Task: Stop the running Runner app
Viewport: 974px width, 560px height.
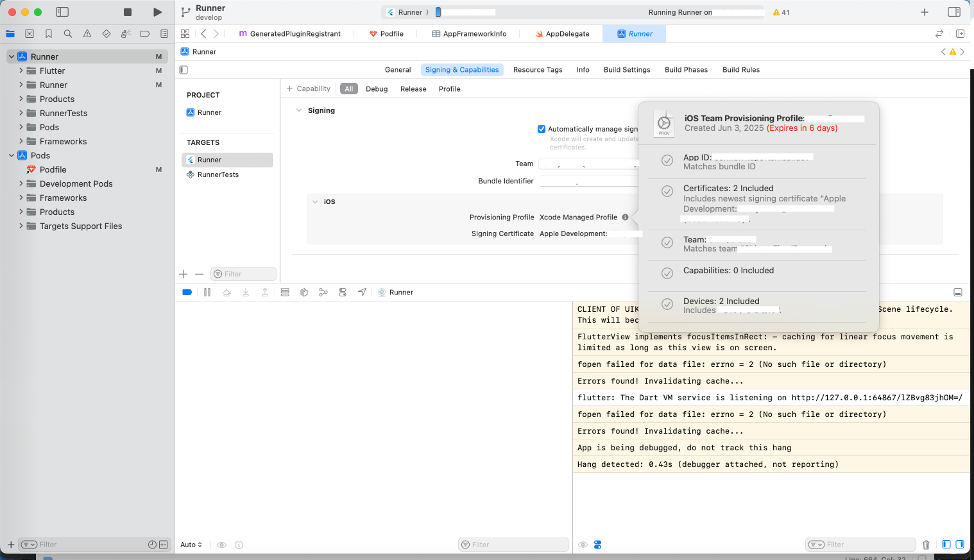Action: (x=128, y=12)
